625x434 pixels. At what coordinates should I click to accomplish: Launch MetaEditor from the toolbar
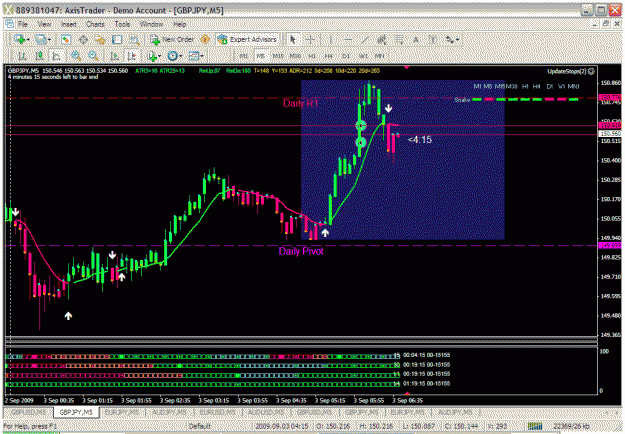tap(205, 39)
